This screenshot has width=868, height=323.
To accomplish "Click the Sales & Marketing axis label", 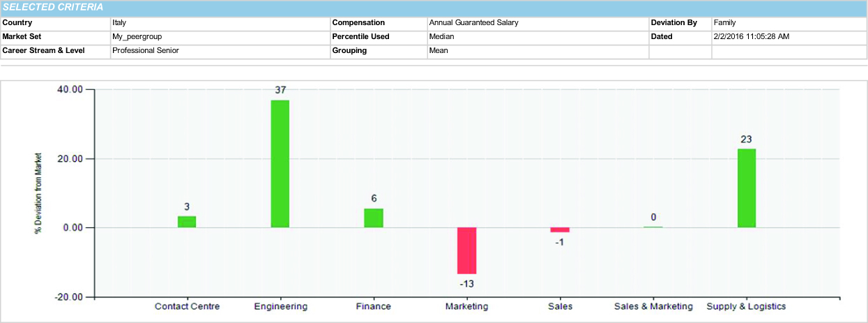I will click(653, 306).
